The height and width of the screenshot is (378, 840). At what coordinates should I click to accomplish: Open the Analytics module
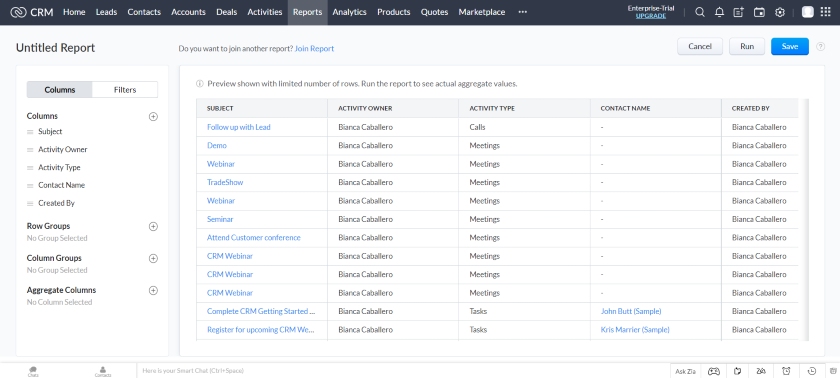(x=349, y=12)
